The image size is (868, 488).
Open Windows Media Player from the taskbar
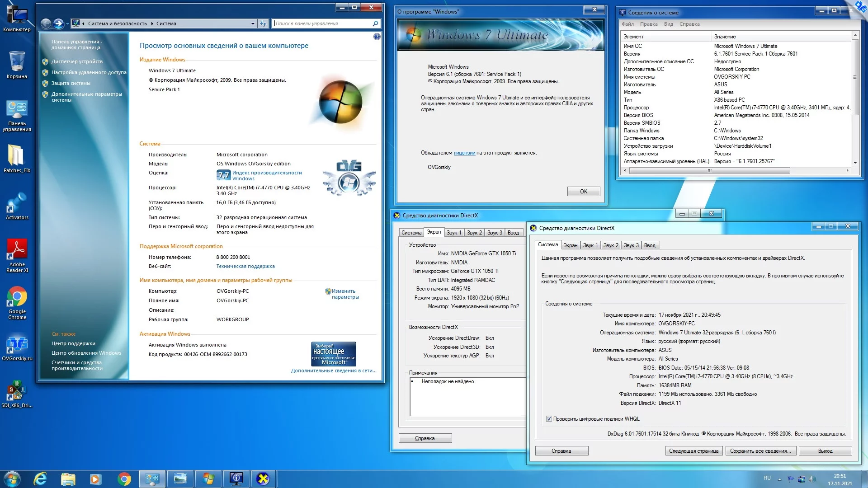pos(96,479)
